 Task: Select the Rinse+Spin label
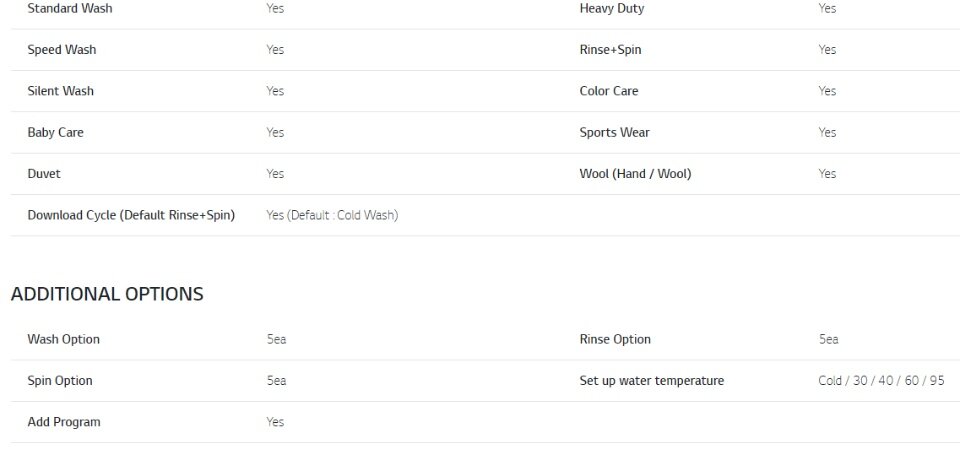pos(610,50)
